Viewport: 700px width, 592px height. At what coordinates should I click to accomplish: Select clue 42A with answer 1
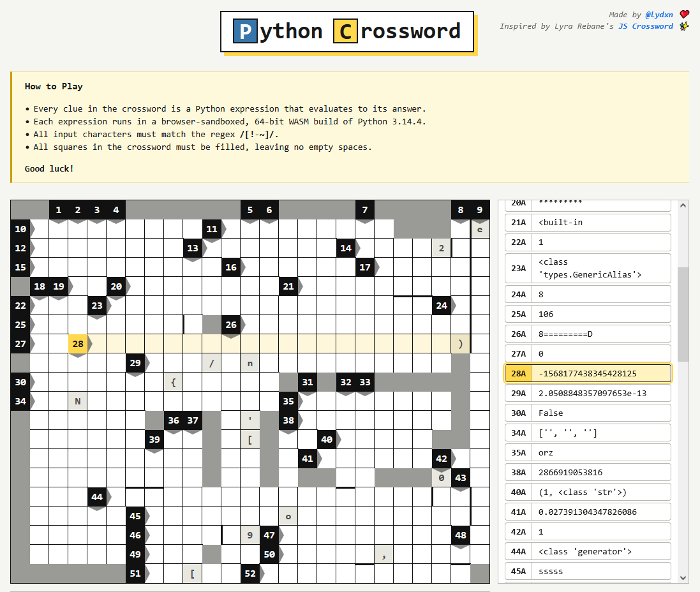click(x=588, y=532)
